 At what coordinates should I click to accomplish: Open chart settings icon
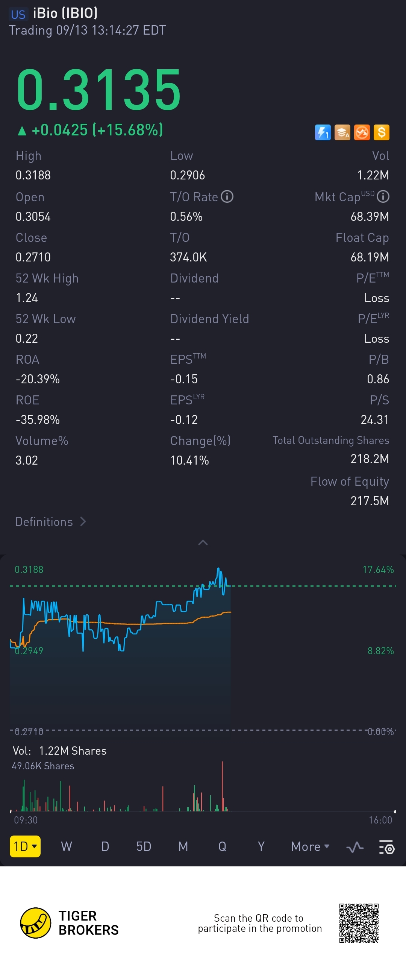[x=386, y=847]
